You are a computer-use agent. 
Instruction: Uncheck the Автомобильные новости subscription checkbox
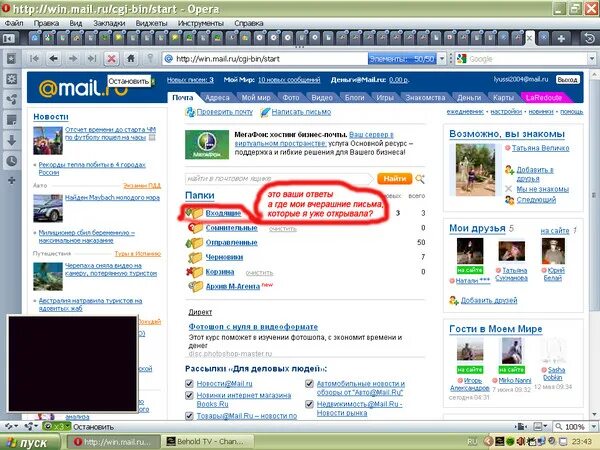309,383
